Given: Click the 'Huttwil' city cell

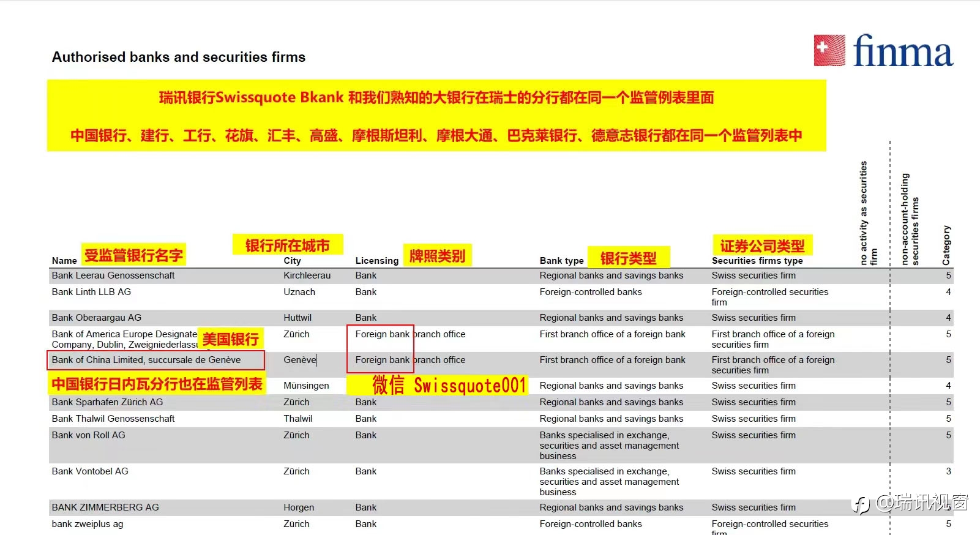Looking at the screenshot, I should tap(297, 318).
